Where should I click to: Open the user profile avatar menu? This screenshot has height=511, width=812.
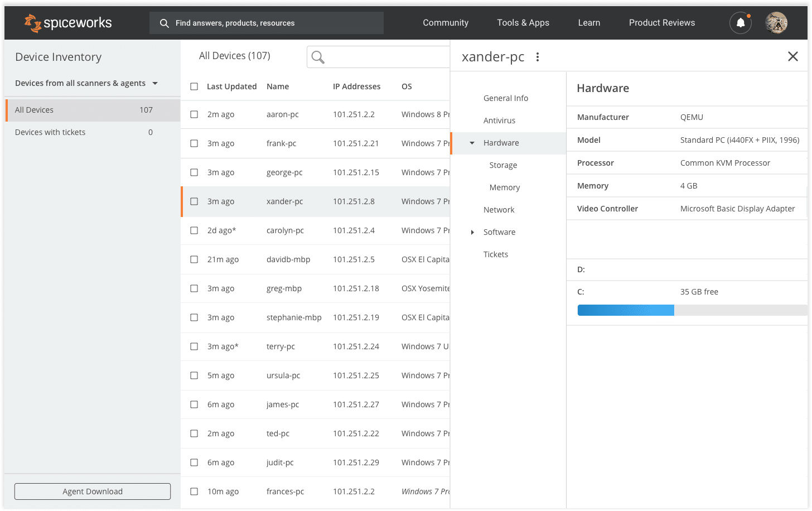pyautogui.click(x=776, y=22)
